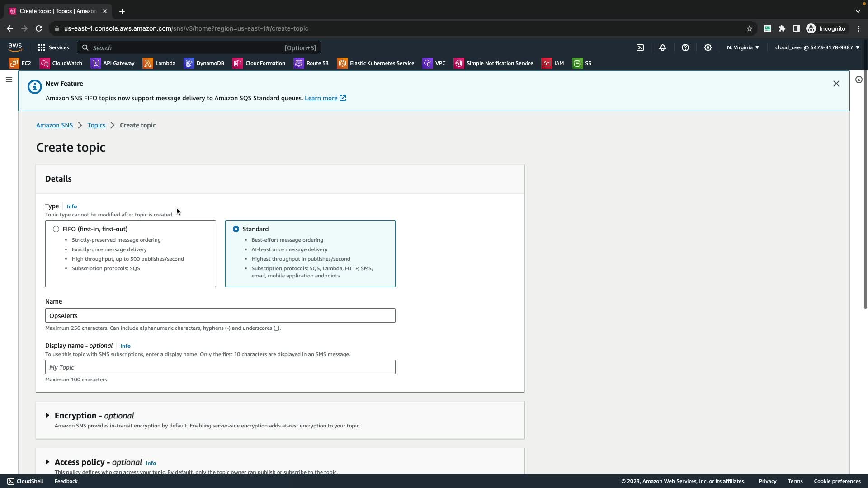The height and width of the screenshot is (488, 868).
Task: Open CloudShell icon in top navigation
Action: pos(640,47)
